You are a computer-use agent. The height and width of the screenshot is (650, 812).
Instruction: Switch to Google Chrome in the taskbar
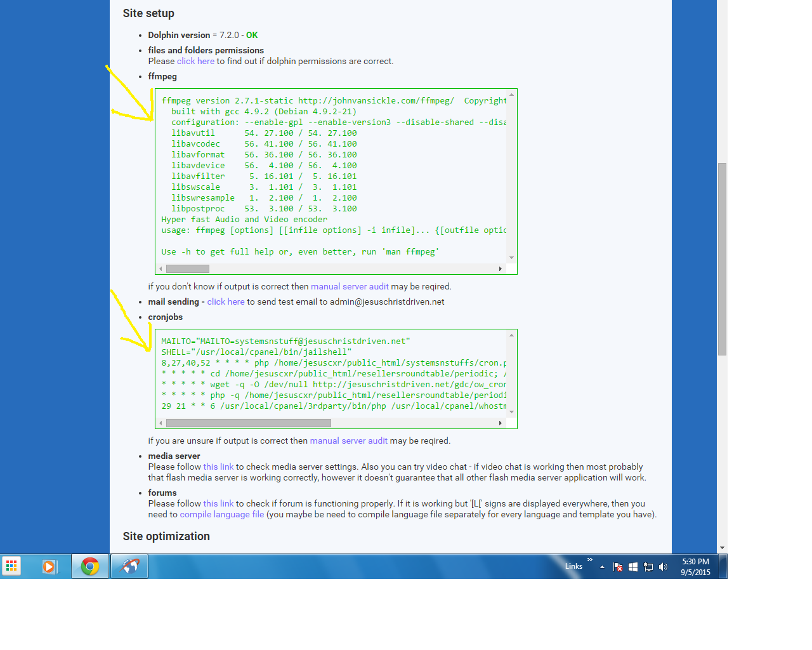click(x=90, y=566)
